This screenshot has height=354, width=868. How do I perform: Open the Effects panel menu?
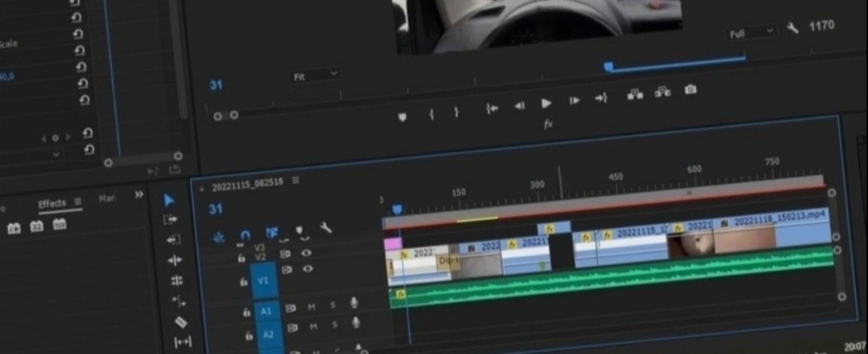pos(77,201)
